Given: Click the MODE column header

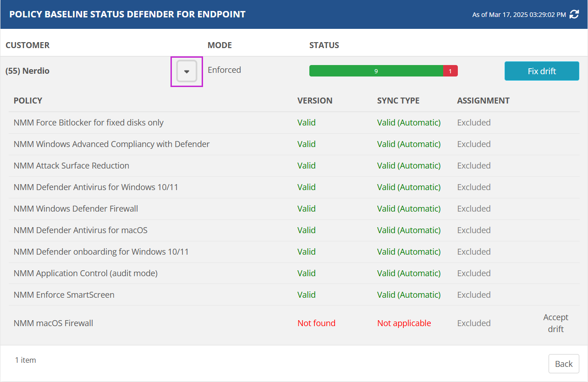Looking at the screenshot, I should [220, 45].
